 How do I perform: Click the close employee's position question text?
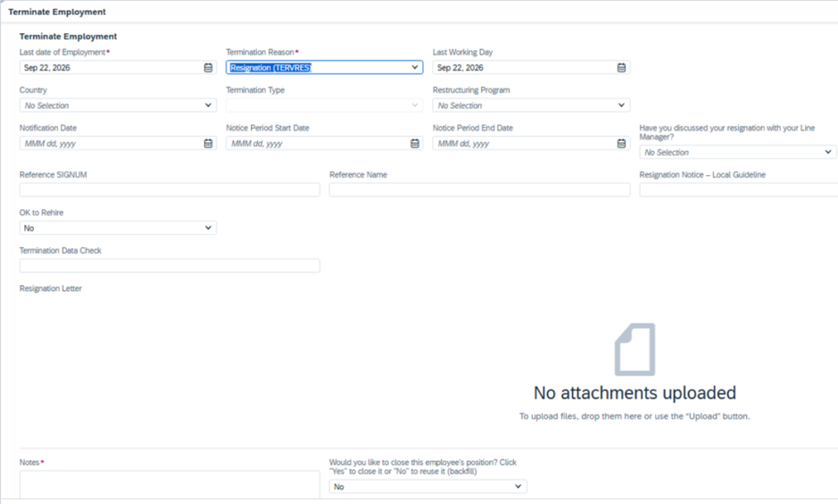point(423,466)
